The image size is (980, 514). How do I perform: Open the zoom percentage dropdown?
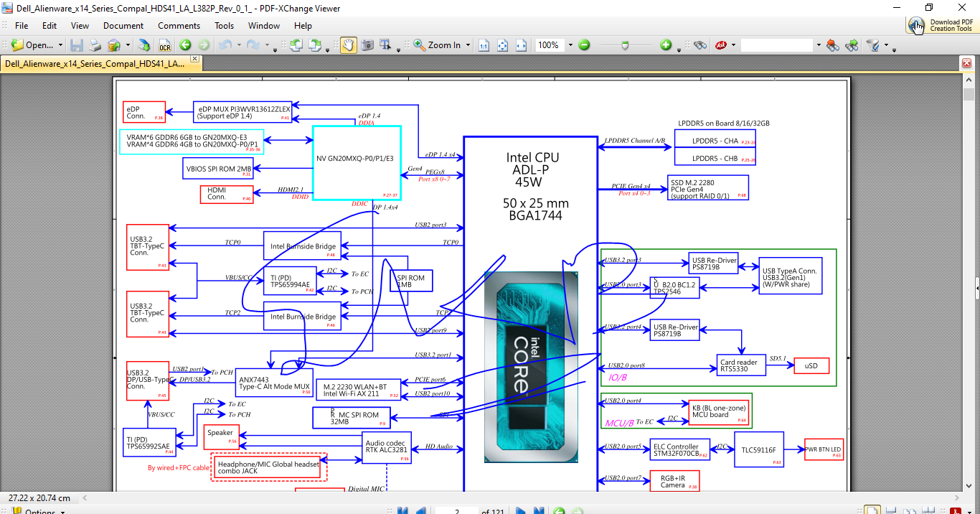[570, 45]
